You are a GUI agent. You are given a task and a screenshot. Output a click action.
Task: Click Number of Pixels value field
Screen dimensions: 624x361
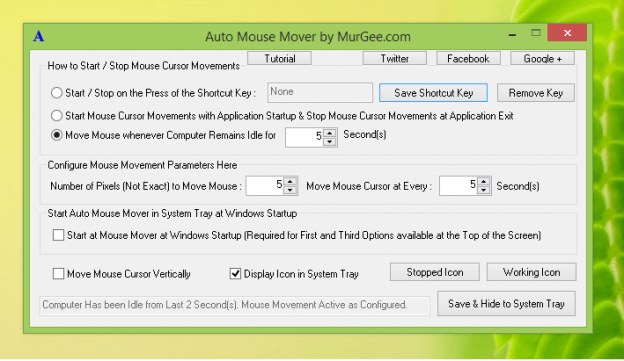point(265,186)
